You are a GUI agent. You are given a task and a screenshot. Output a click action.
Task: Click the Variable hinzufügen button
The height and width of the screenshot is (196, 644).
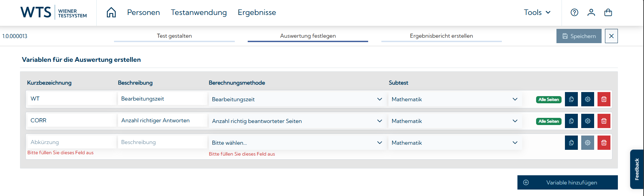(x=567, y=182)
